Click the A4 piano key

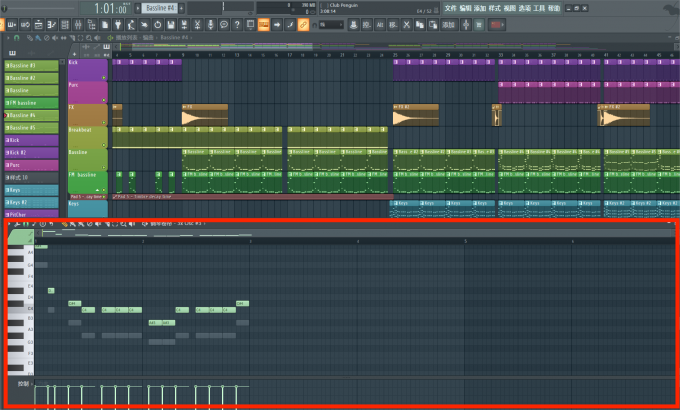(x=21, y=253)
